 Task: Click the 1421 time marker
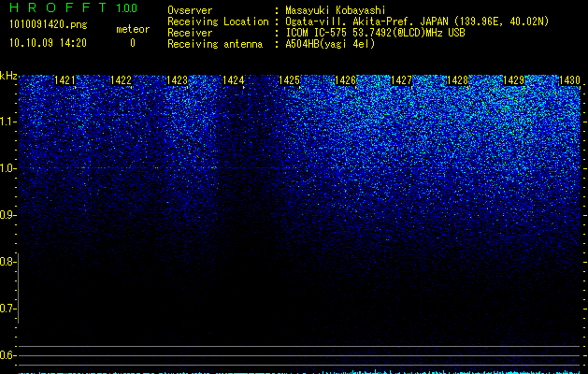point(65,79)
